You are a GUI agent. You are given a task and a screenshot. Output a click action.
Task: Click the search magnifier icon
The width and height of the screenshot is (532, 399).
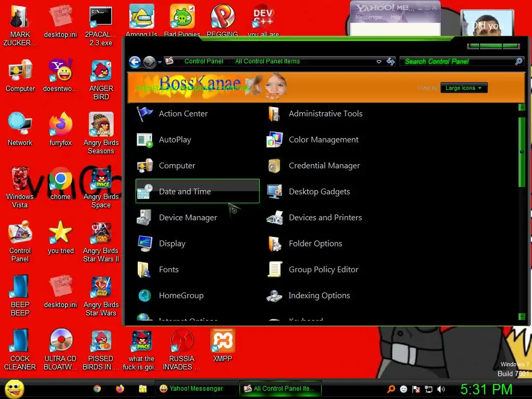click(x=518, y=61)
